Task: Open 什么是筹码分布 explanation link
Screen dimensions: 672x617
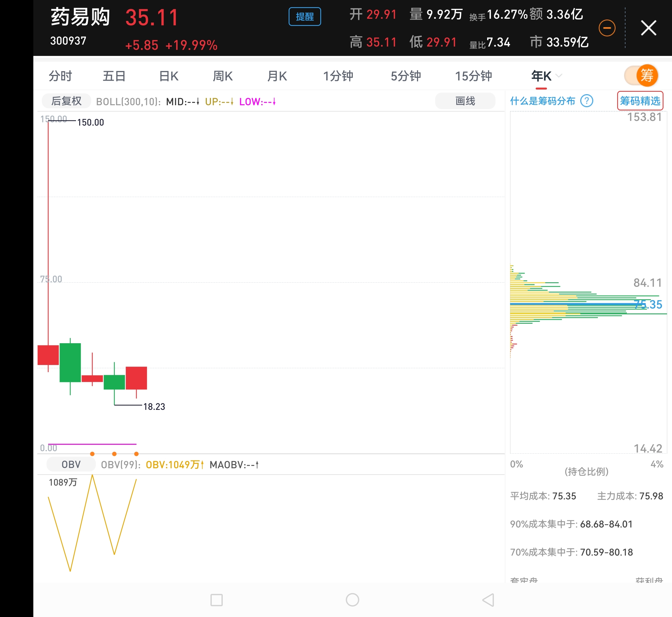Action: [x=542, y=101]
